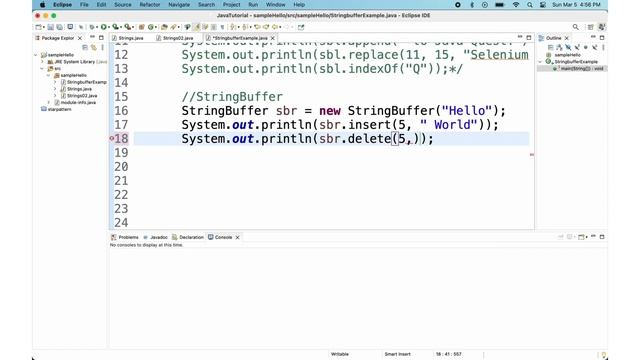
Task: Maximize the Outline view
Action: (602, 38)
